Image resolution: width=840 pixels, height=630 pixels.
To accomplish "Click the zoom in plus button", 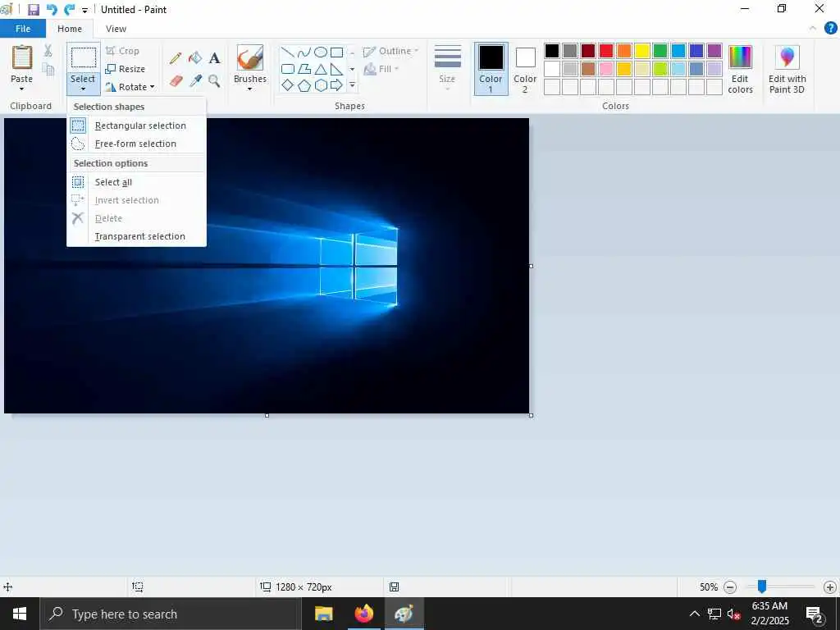I will 830,587.
